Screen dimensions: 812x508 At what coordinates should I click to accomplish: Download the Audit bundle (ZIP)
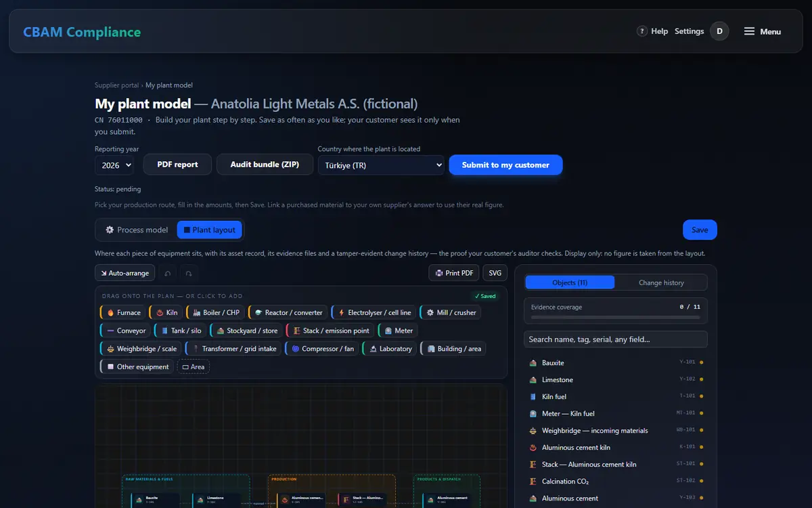265,165
